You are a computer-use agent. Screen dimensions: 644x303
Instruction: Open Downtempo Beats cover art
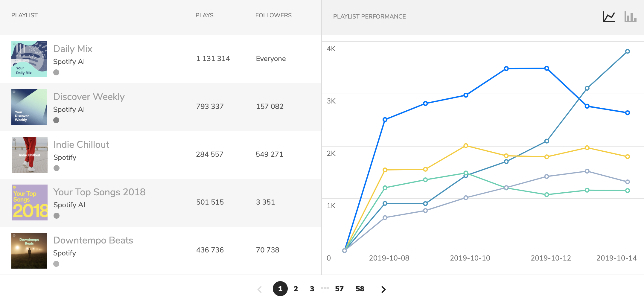pyautogui.click(x=29, y=251)
